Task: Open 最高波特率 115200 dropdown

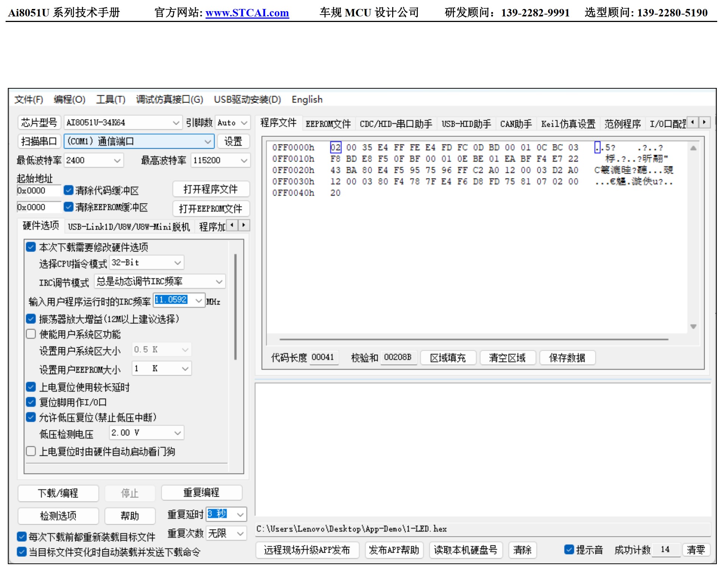Action: click(244, 161)
